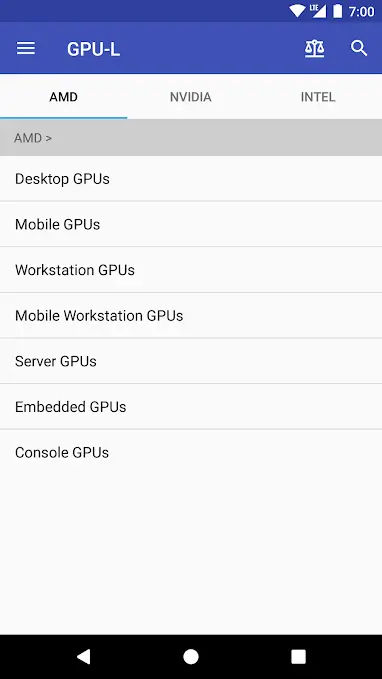
Task: Expand Workstation GPUs list entry
Action: [191, 270]
